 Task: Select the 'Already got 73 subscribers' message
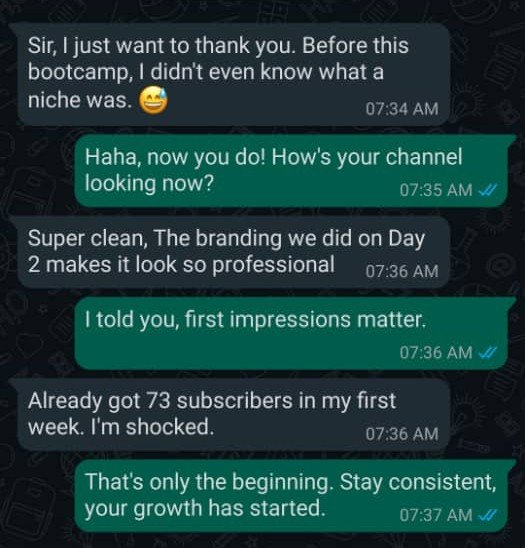click(232, 414)
